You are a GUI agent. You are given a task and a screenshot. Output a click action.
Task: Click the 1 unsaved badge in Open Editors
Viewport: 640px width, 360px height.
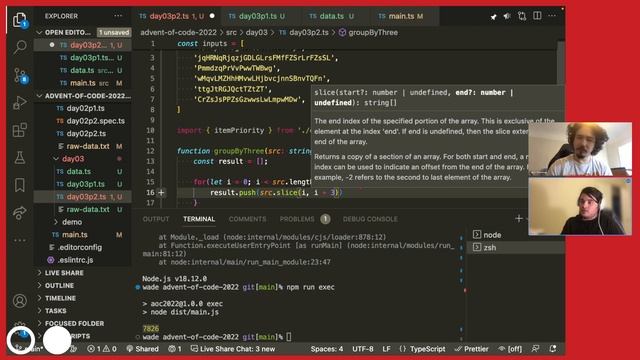coord(114,32)
